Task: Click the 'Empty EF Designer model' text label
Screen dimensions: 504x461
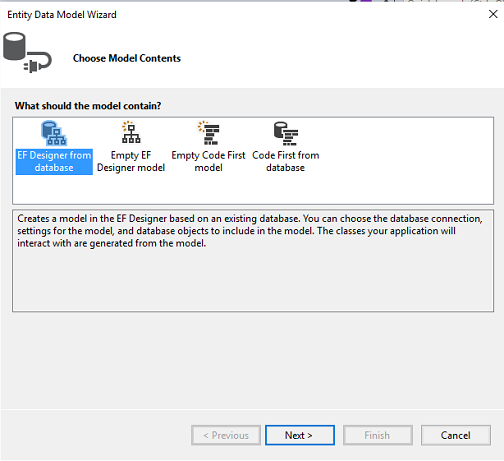Action: (x=131, y=161)
